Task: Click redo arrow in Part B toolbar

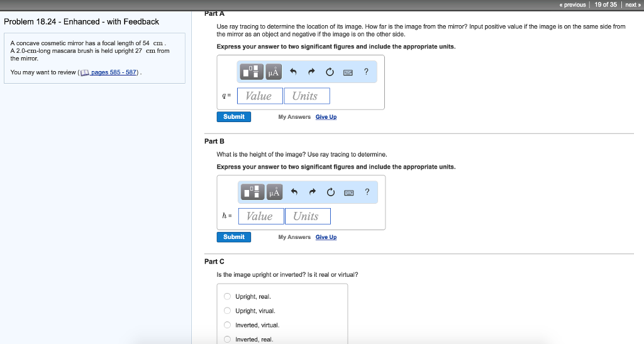Action: click(x=312, y=192)
